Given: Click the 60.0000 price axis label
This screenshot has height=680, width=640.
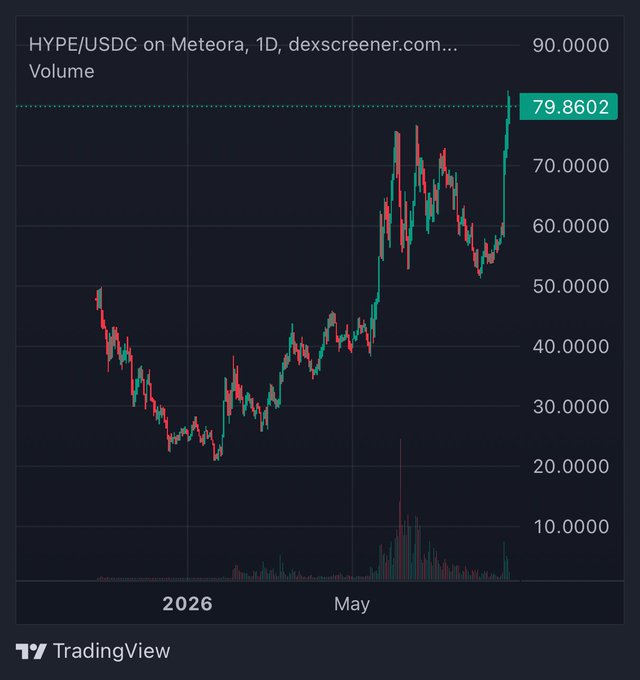Looking at the screenshot, I should [x=571, y=226].
